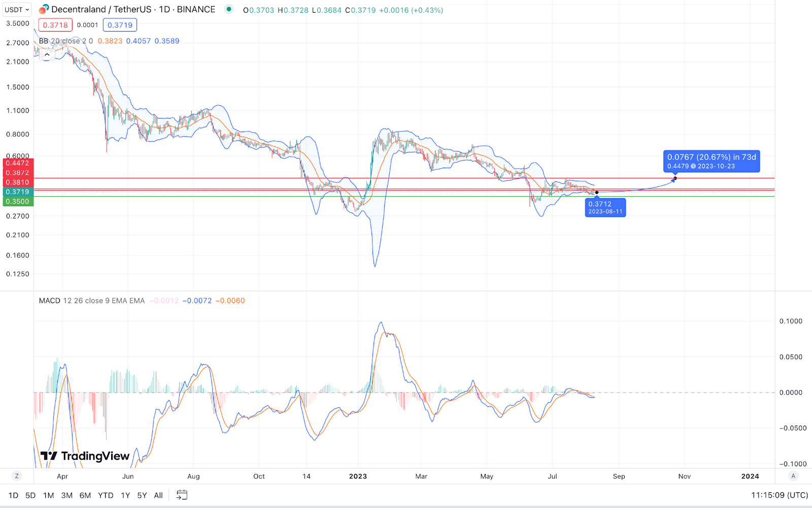This screenshot has height=508, width=812.
Task: Open the USDT currency dropdown
Action: 17,10
